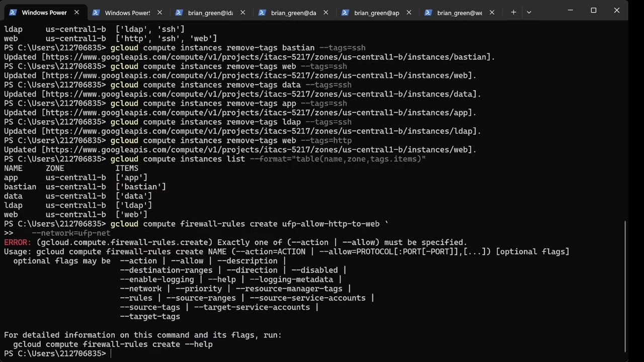Switch to the first Windows PowerShell tab
This screenshot has width=644, height=362.
click(44, 13)
